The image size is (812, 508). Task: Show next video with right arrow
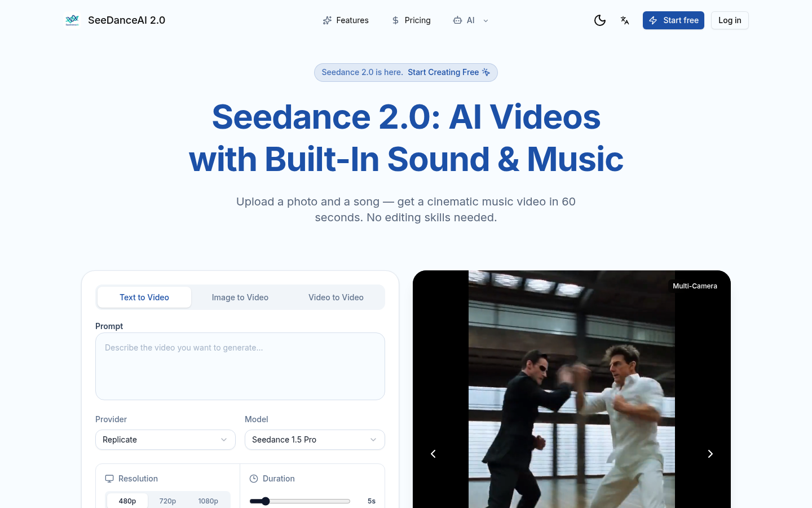click(x=710, y=454)
